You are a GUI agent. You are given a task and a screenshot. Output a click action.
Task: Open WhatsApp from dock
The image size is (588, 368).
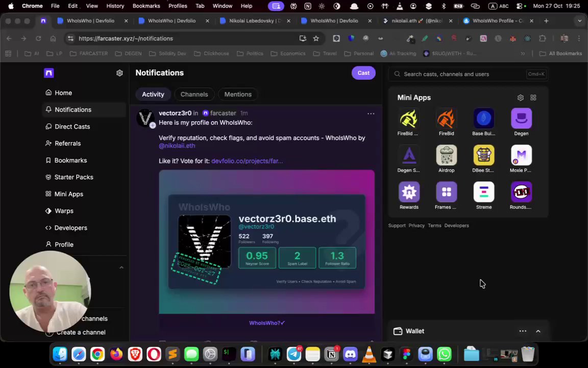(445, 354)
